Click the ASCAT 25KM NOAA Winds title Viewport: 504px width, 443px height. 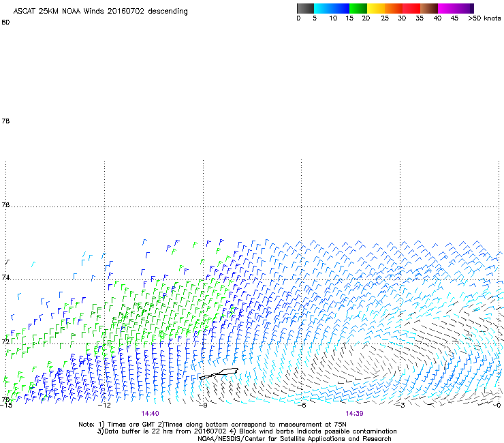(x=100, y=12)
